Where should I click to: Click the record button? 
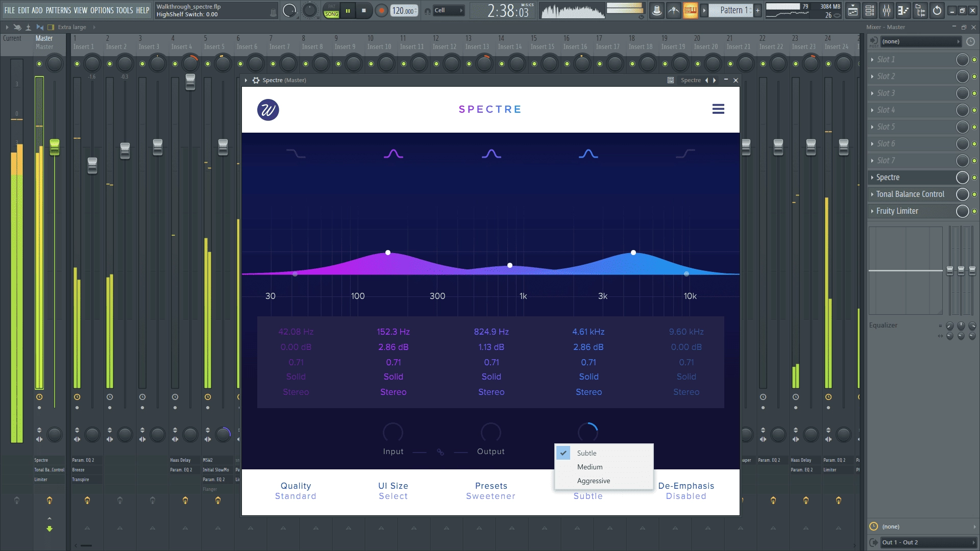(381, 10)
